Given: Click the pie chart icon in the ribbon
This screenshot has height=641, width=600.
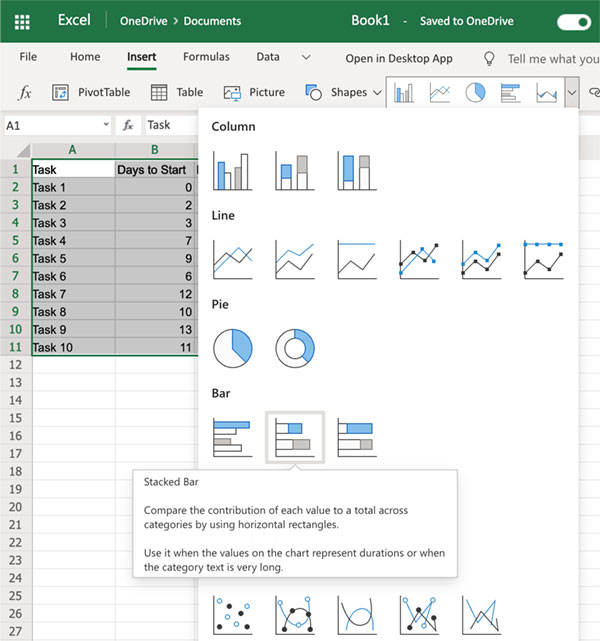Looking at the screenshot, I should click(x=475, y=92).
